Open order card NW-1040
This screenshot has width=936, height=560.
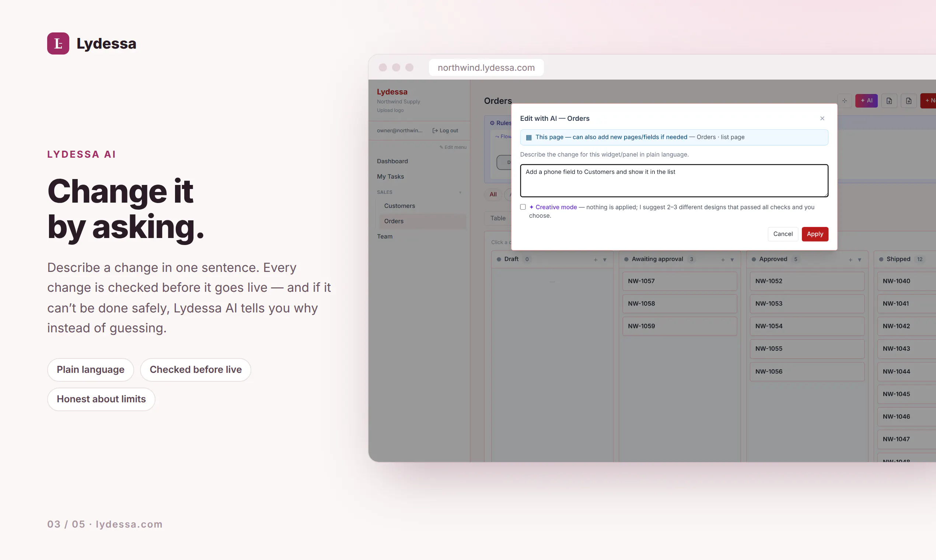[907, 281]
